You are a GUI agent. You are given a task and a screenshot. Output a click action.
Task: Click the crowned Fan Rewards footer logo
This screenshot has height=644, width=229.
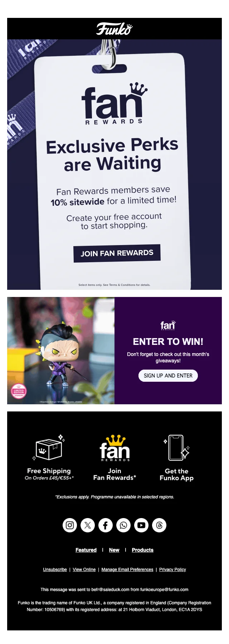pos(114,448)
